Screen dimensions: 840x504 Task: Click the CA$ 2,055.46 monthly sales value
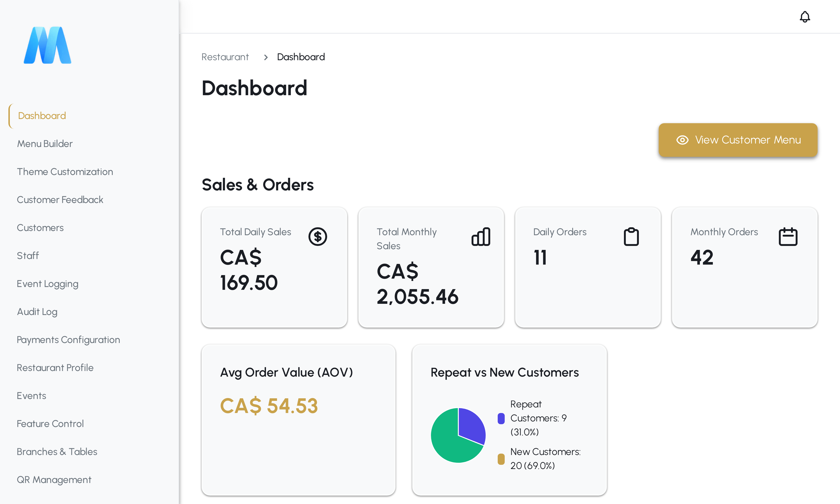click(417, 284)
